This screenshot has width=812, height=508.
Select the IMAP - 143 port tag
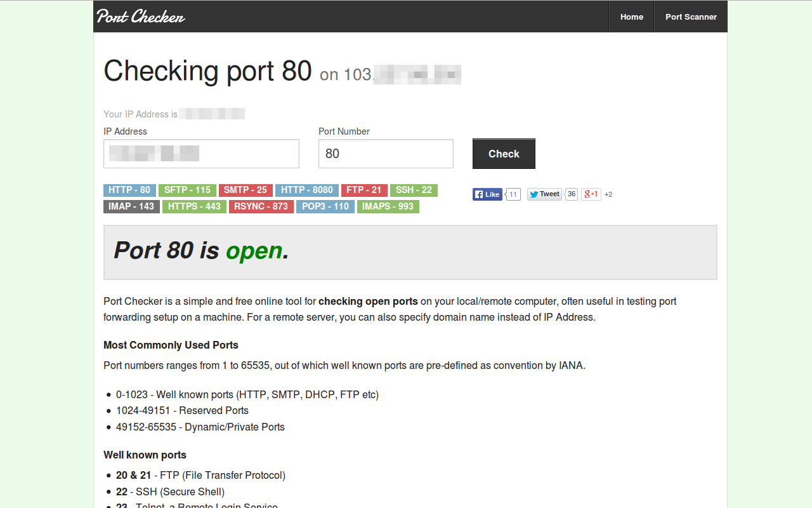pyautogui.click(x=131, y=206)
